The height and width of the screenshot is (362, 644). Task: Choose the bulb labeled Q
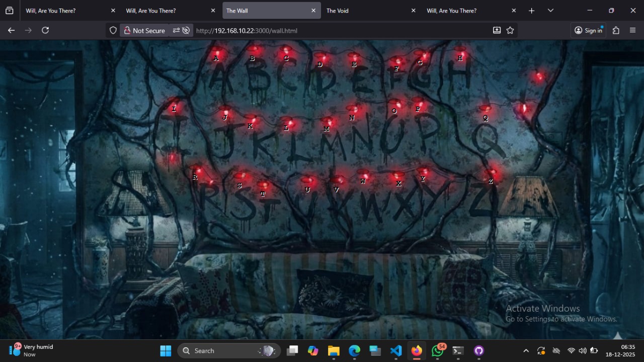[x=485, y=110]
